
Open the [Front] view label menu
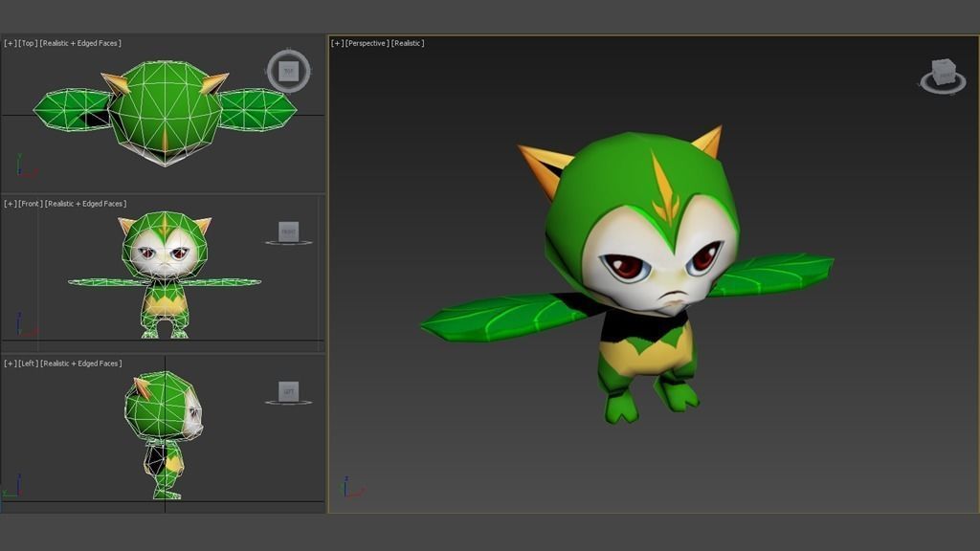click(31, 204)
